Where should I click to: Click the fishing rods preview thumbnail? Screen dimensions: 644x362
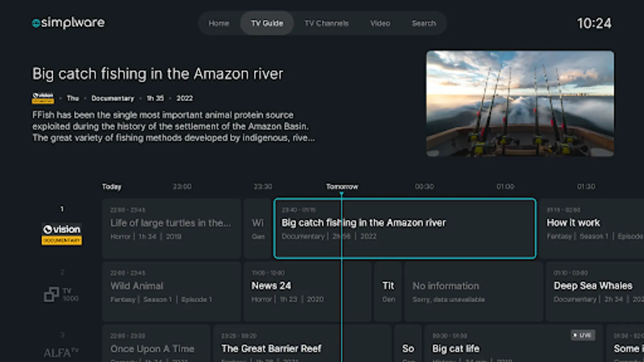coord(520,103)
